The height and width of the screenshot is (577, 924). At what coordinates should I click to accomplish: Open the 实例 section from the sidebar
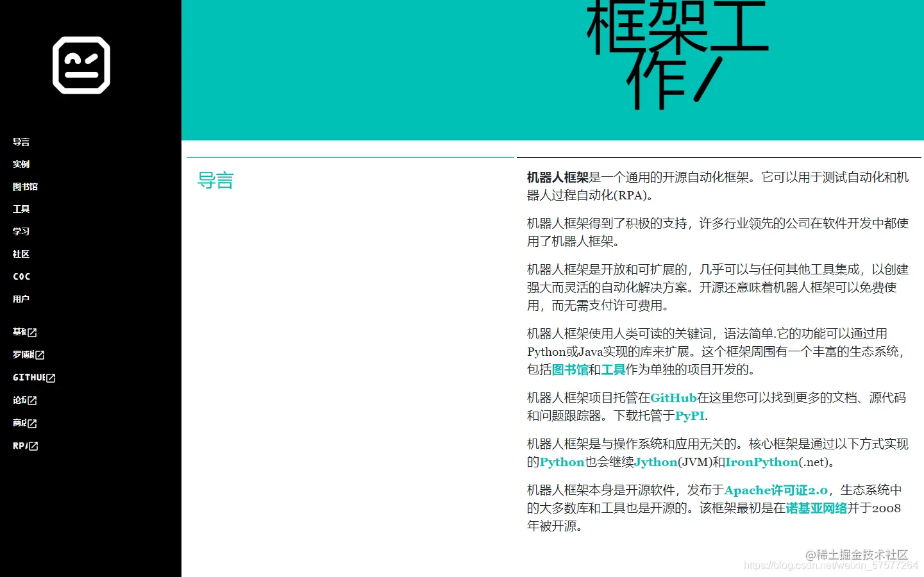pos(21,164)
